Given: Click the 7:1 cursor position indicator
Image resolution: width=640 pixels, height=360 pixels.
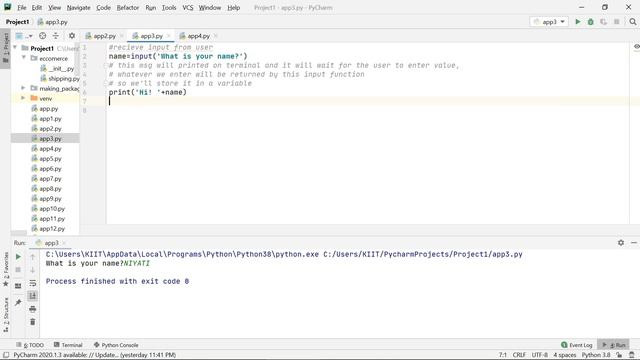Looking at the screenshot, I should point(502,355).
